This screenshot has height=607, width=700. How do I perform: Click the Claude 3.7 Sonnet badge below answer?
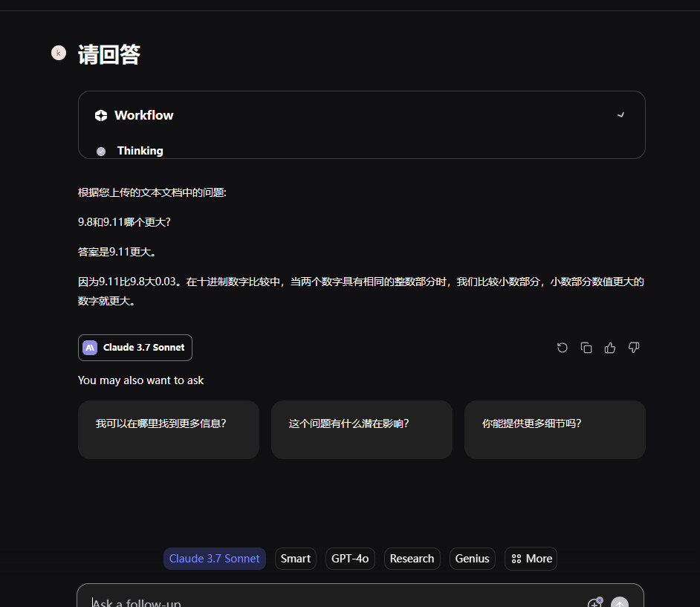(x=135, y=348)
